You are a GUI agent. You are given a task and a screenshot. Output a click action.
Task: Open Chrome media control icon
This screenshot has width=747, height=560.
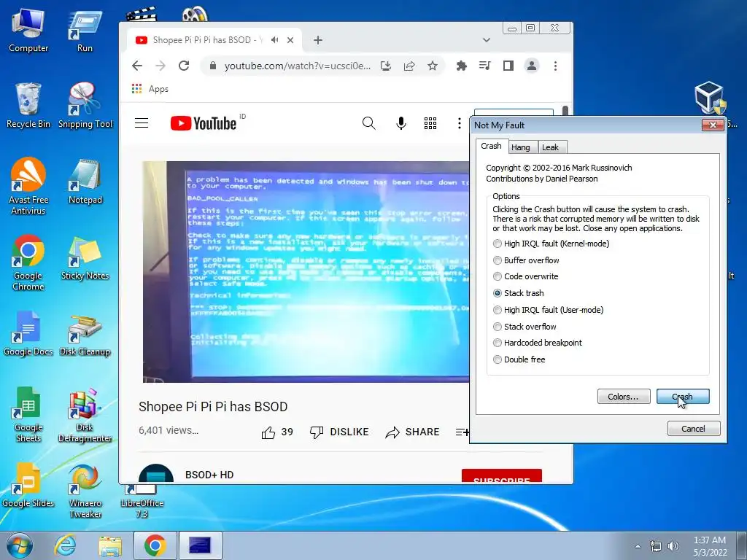tap(484, 66)
